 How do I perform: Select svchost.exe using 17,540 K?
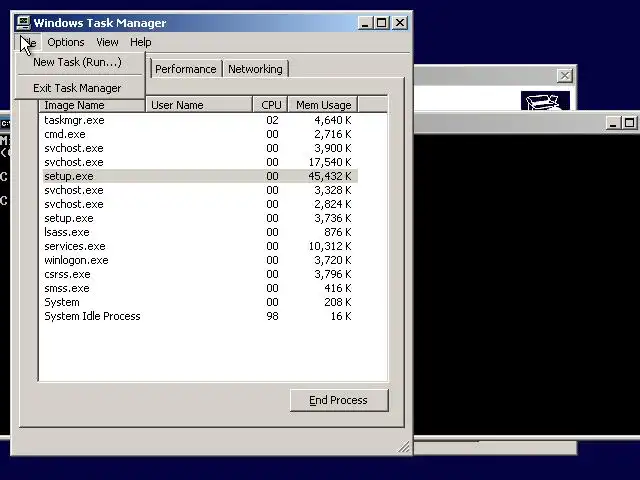click(200, 162)
